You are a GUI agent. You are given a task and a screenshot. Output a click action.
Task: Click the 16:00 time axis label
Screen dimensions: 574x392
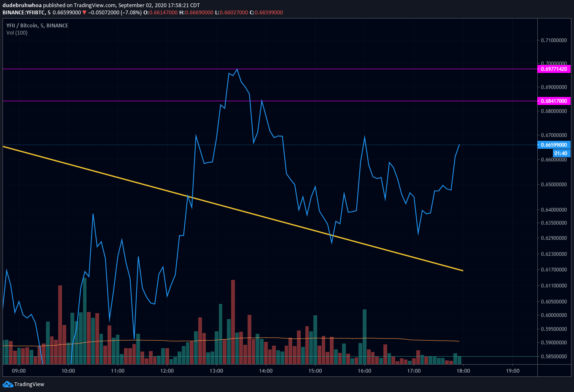[x=364, y=371]
